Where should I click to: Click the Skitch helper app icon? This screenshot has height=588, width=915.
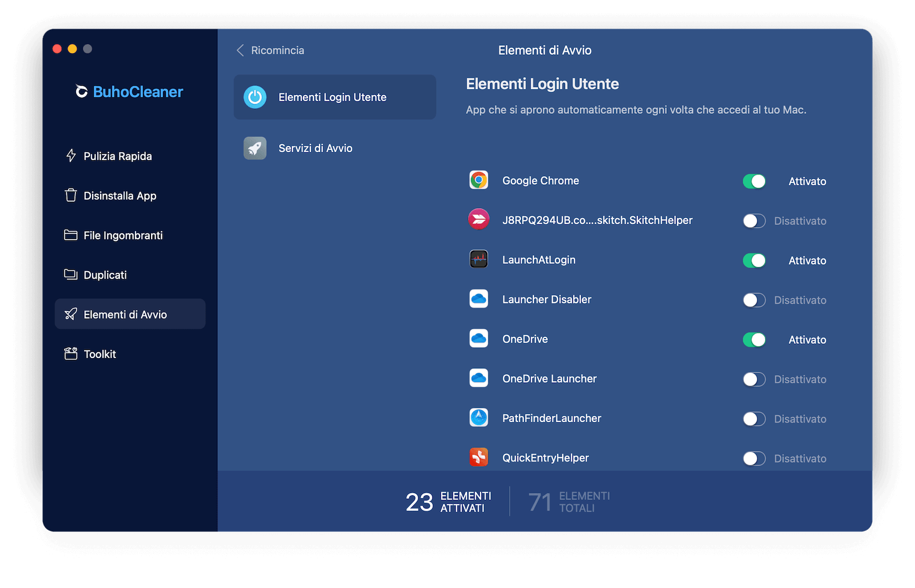click(479, 219)
